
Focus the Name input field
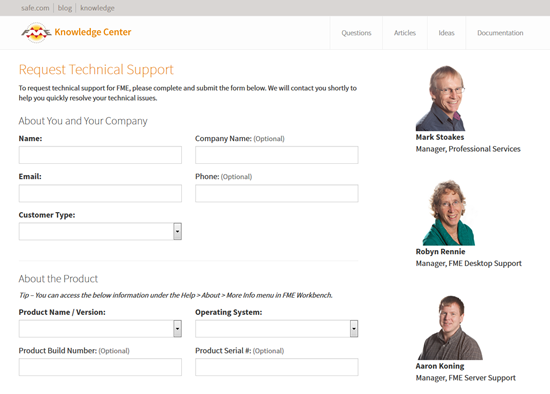tap(100, 155)
